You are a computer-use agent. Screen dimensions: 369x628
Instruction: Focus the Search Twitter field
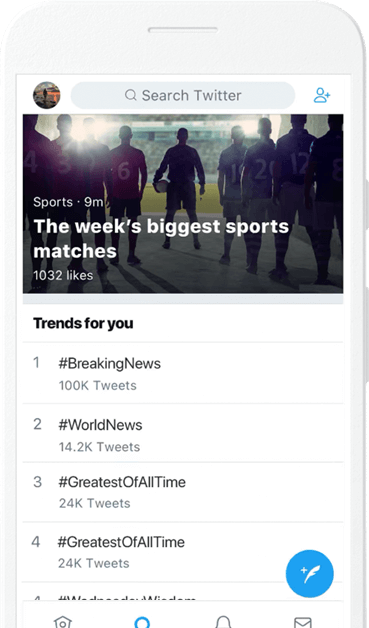(x=183, y=95)
